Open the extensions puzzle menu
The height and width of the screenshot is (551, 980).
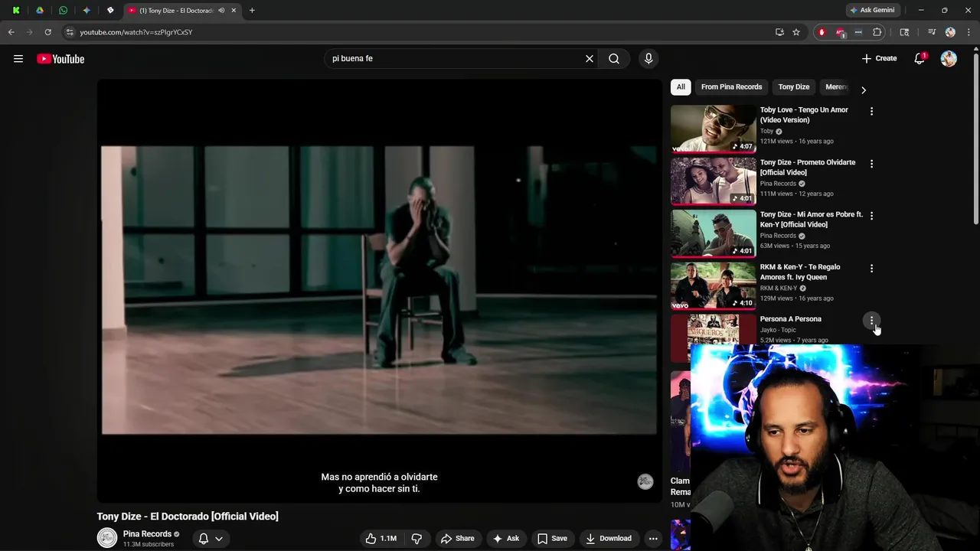click(877, 32)
